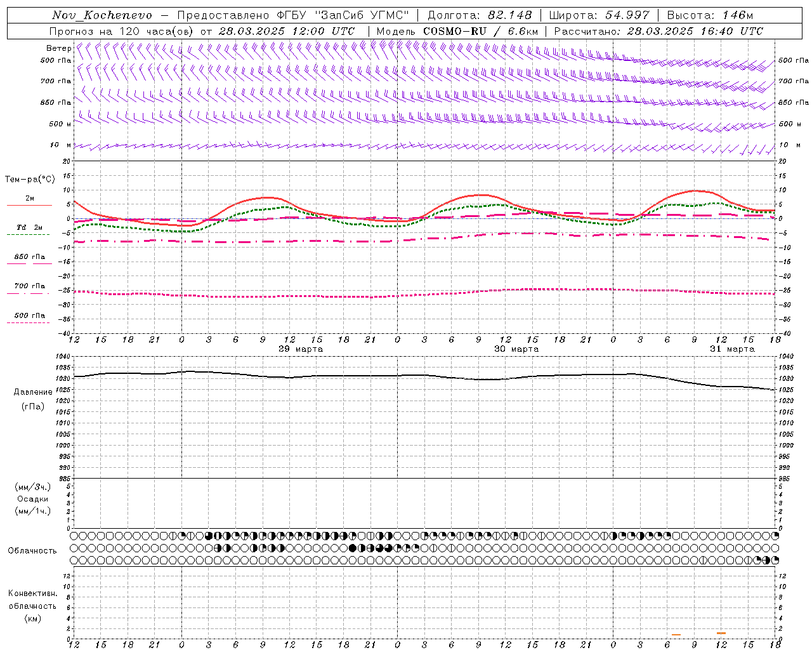812x650 pixels.
Task: Click the 'Конвективн.' convective cloud label
Action: (x=33, y=594)
